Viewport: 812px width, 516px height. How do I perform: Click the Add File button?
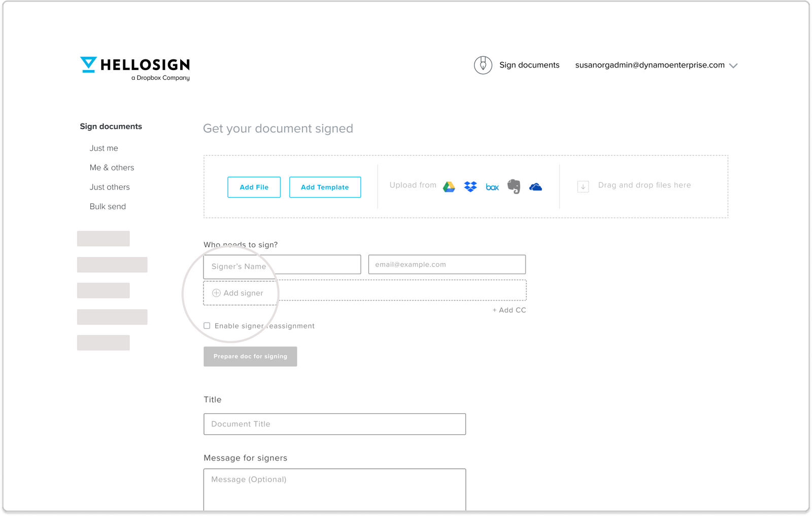[254, 187]
